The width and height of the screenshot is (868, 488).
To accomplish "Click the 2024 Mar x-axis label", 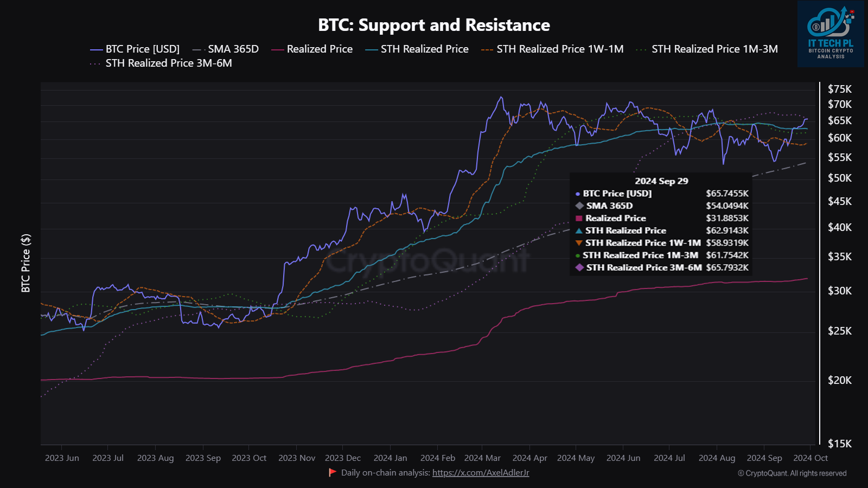I will coord(482,458).
